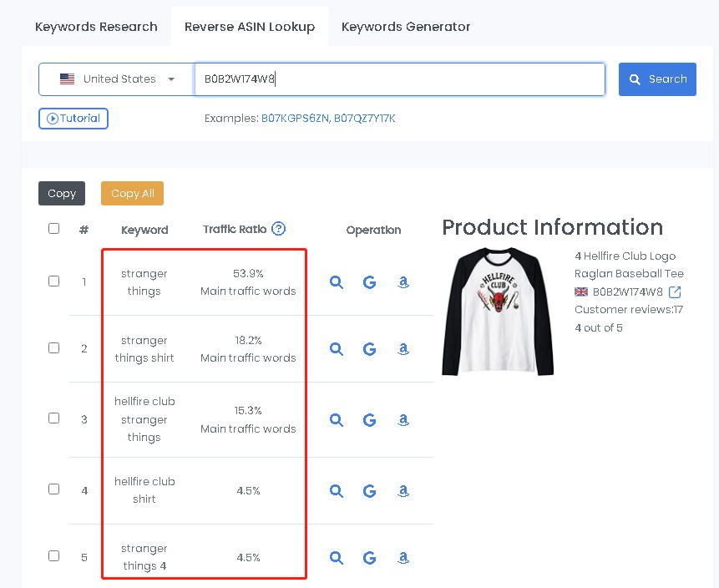Click the orange Copy All button

pyautogui.click(x=132, y=194)
